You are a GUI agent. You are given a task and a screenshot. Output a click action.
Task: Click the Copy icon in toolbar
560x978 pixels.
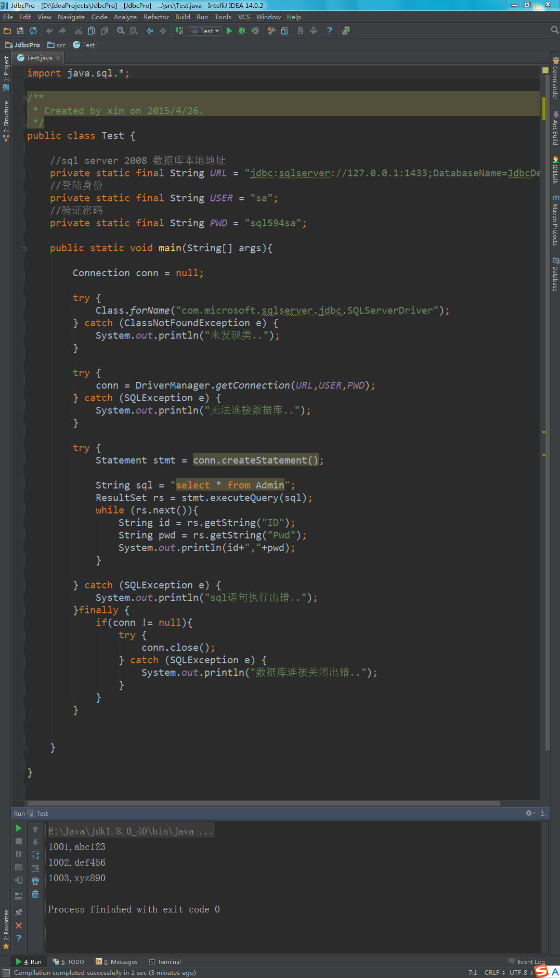click(92, 31)
